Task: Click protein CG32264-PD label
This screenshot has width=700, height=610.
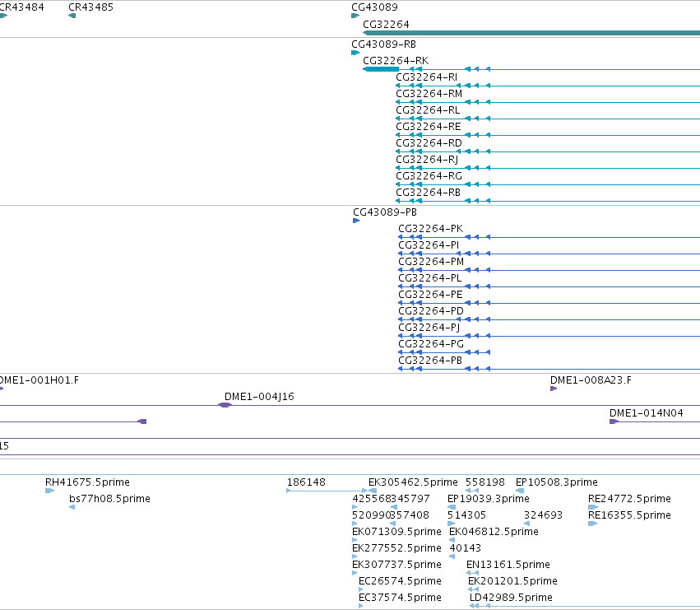Action: tap(431, 311)
